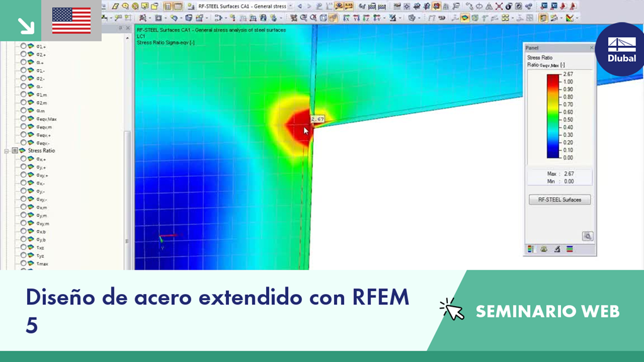Click the first red export flag icon
644x362 pixels.
pyautogui.click(x=563, y=6)
